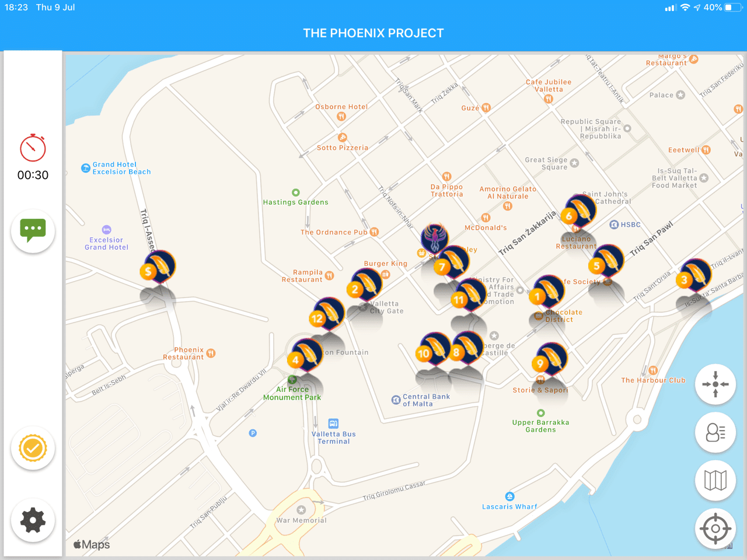Image resolution: width=747 pixels, height=560 pixels.
Task: Tap the orange checkmark tasks button
Action: coord(33,448)
